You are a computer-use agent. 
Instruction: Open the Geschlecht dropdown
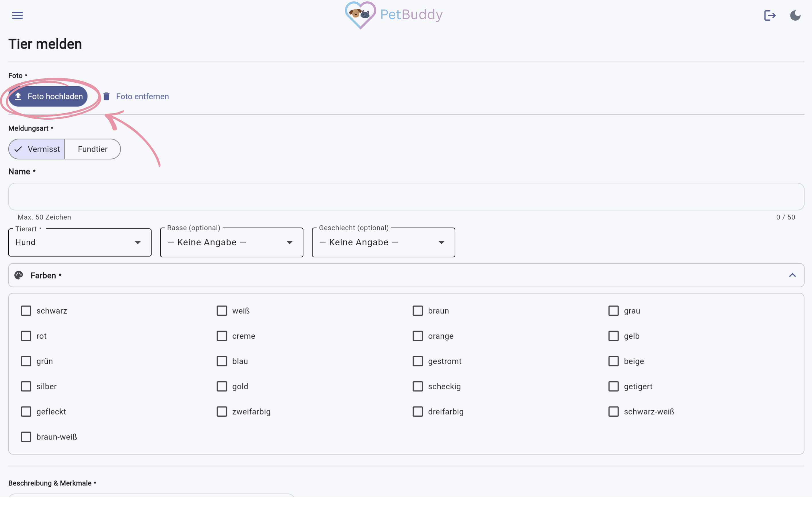(x=383, y=242)
